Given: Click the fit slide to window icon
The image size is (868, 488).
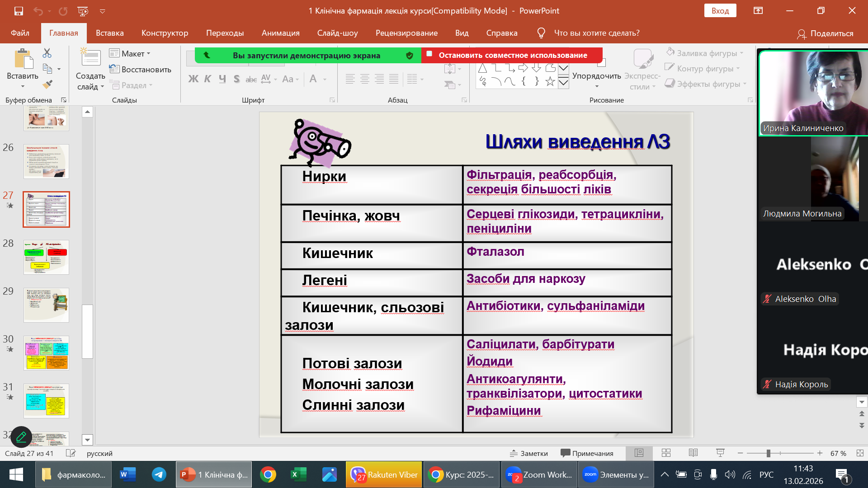Looking at the screenshot, I should click(860, 453).
